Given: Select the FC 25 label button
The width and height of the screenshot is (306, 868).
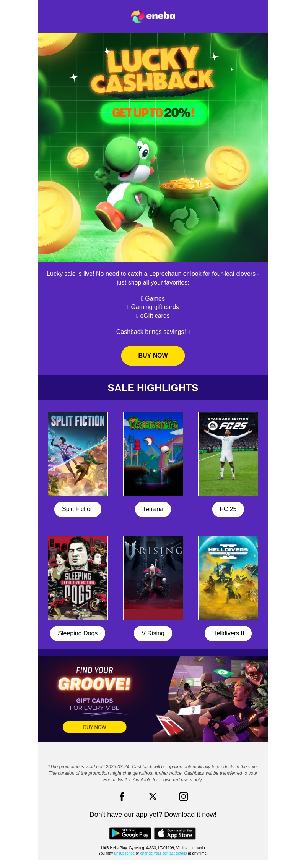Looking at the screenshot, I should 228,509.
